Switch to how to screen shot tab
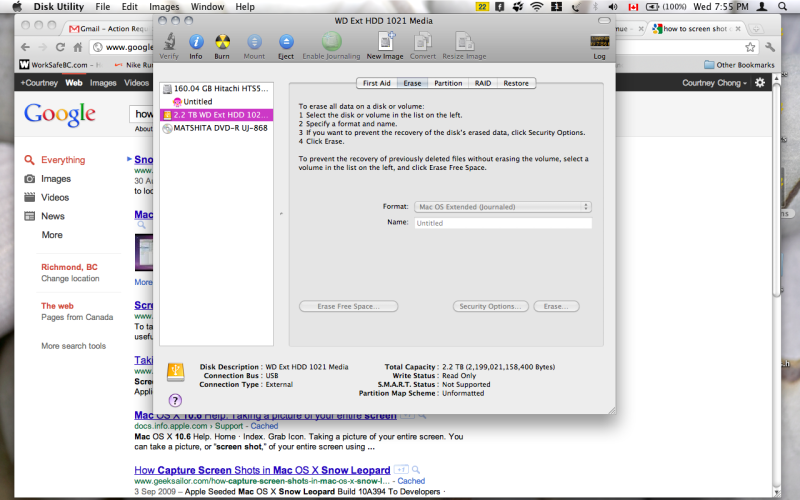 point(697,29)
